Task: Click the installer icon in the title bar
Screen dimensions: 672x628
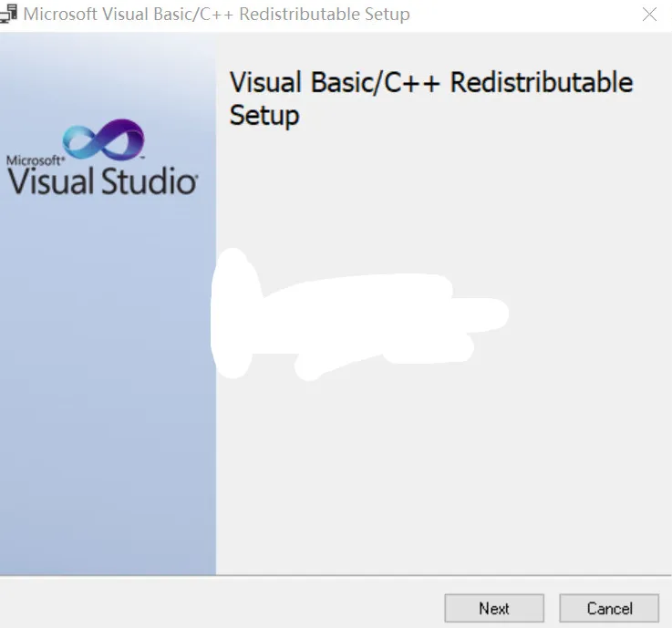Action: click(10, 14)
